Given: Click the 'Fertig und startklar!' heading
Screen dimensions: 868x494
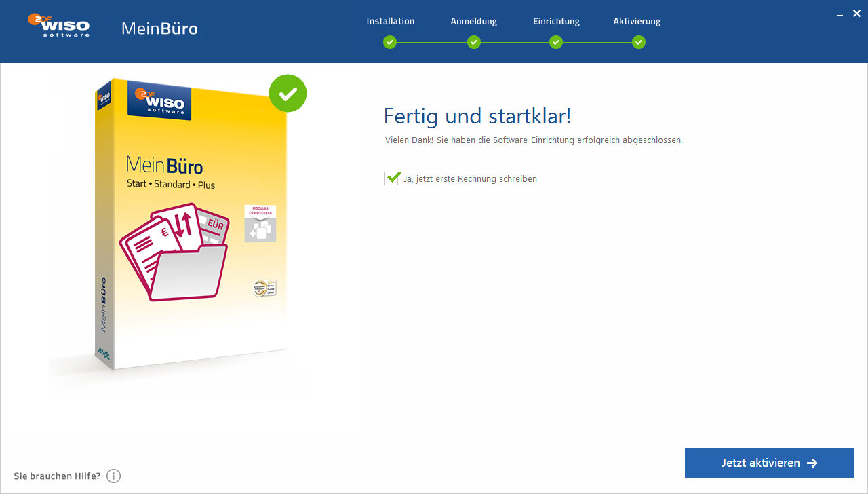Looking at the screenshot, I should (x=477, y=116).
